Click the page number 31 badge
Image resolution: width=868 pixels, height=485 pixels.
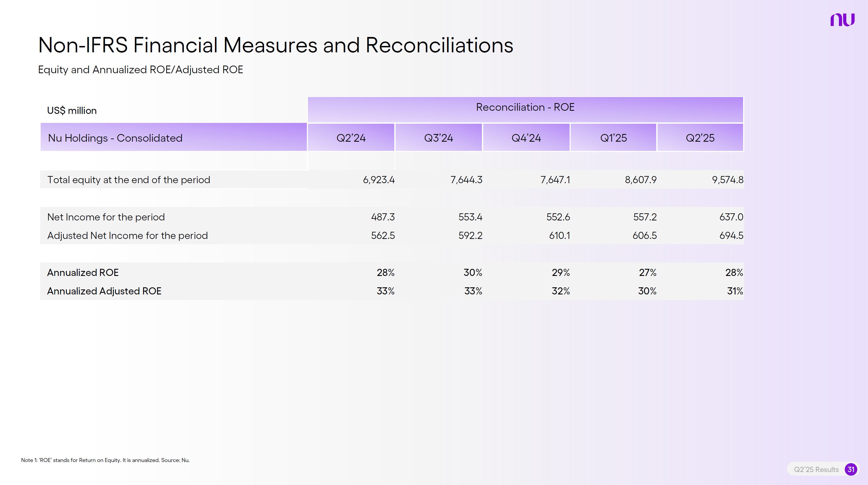coord(851,469)
